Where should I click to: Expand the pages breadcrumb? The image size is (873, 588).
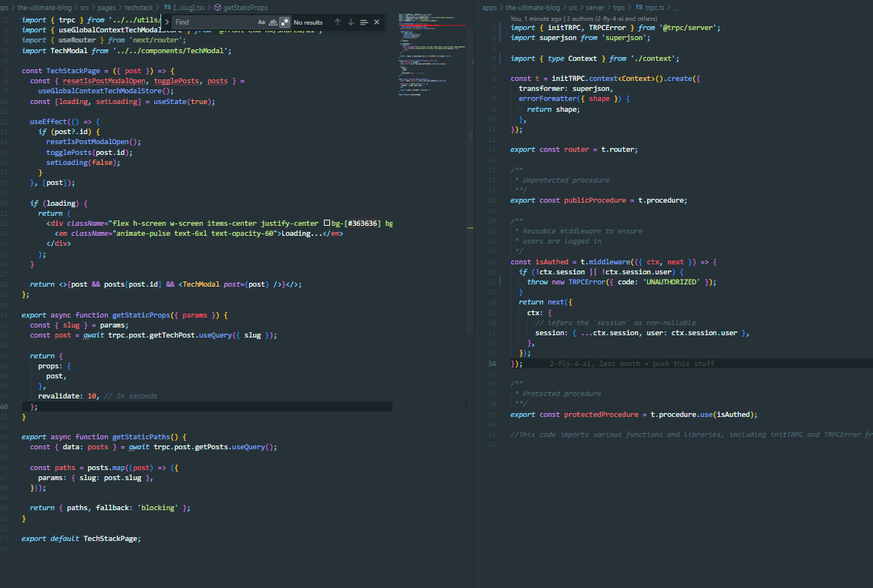click(105, 6)
